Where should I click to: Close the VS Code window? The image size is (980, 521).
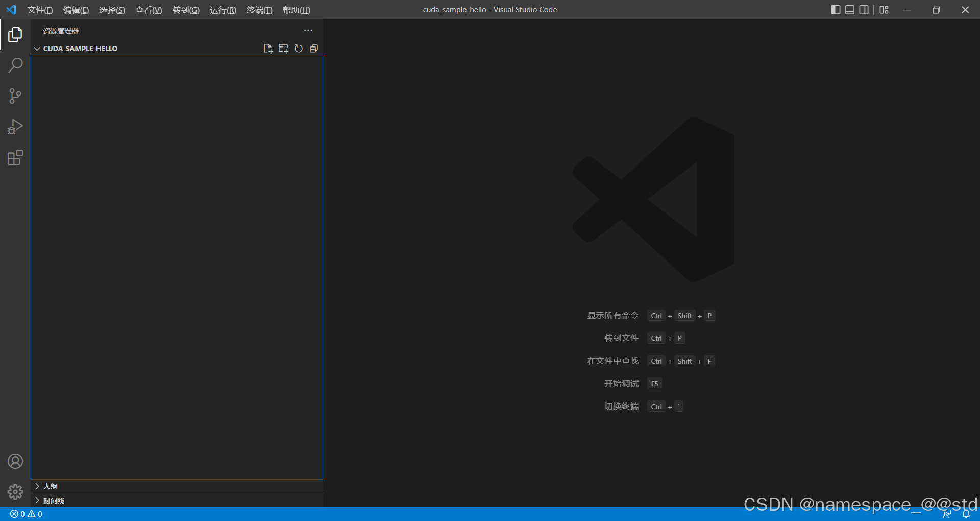click(965, 10)
